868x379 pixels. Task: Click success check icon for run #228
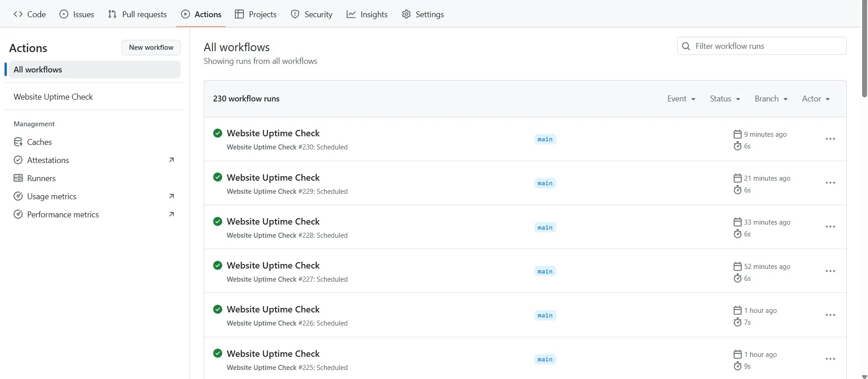click(218, 221)
